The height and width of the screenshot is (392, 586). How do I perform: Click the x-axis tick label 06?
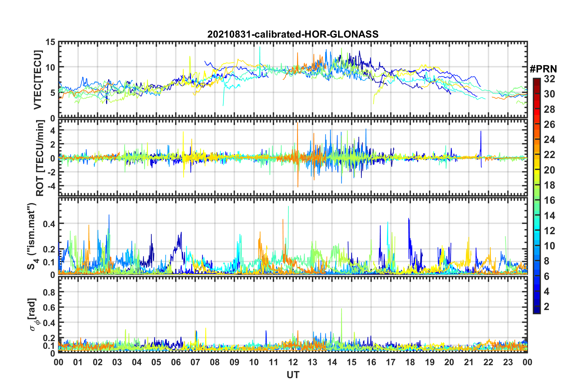coord(176,362)
